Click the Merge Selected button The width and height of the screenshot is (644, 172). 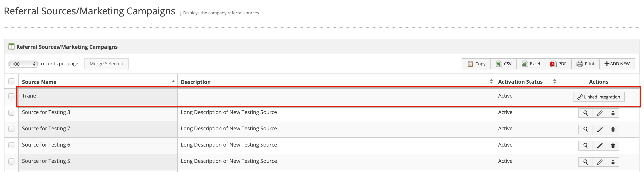coord(106,64)
